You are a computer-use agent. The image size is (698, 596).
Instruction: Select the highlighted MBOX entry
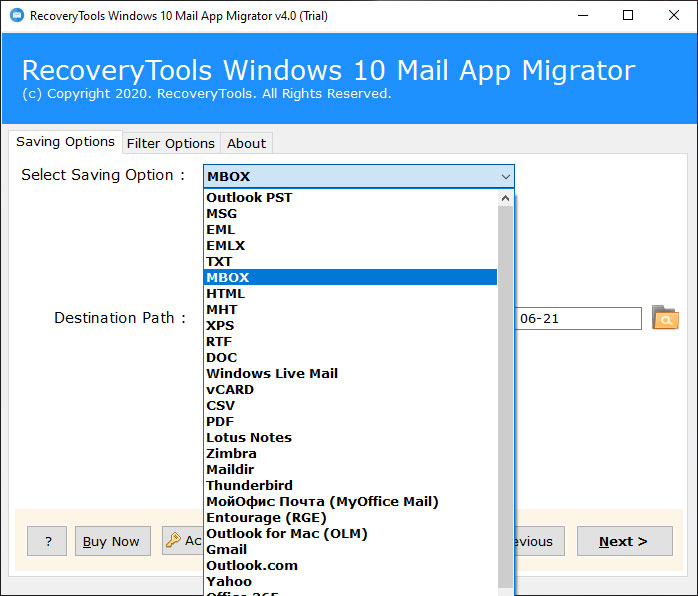tap(350, 277)
